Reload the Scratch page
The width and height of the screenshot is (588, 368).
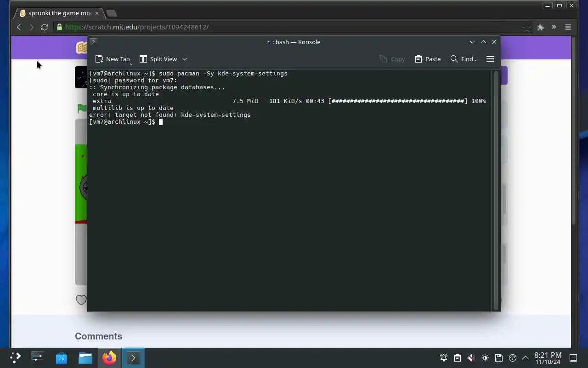pos(45,27)
